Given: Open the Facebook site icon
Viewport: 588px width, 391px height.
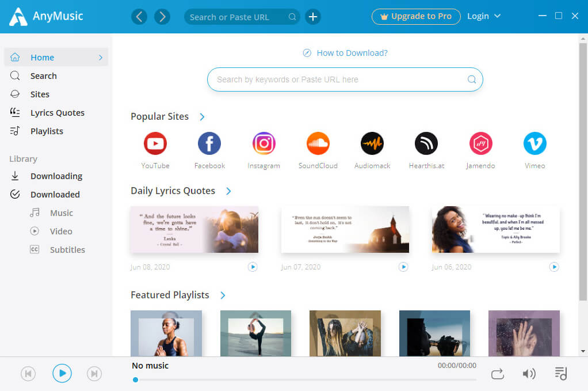Looking at the screenshot, I should point(209,143).
